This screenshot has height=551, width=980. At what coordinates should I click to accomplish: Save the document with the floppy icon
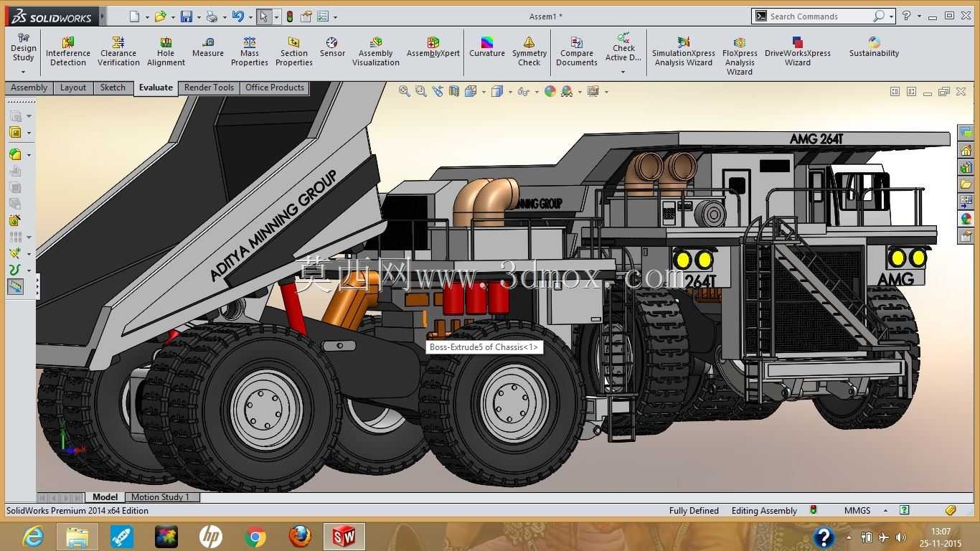187,17
